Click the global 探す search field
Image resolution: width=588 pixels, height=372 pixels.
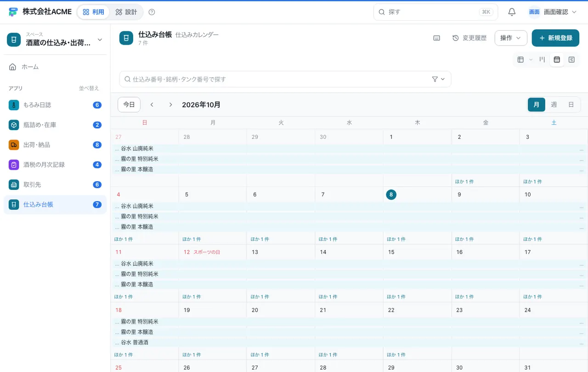pyautogui.click(x=435, y=12)
